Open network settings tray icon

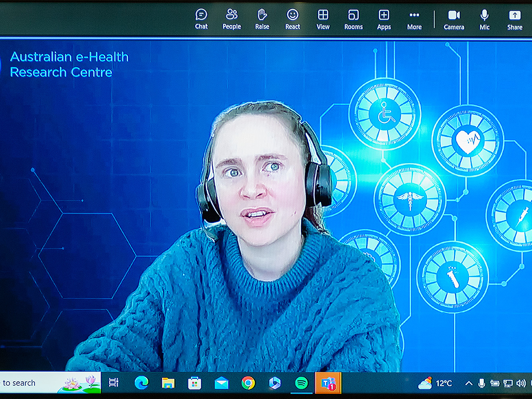(x=508, y=383)
